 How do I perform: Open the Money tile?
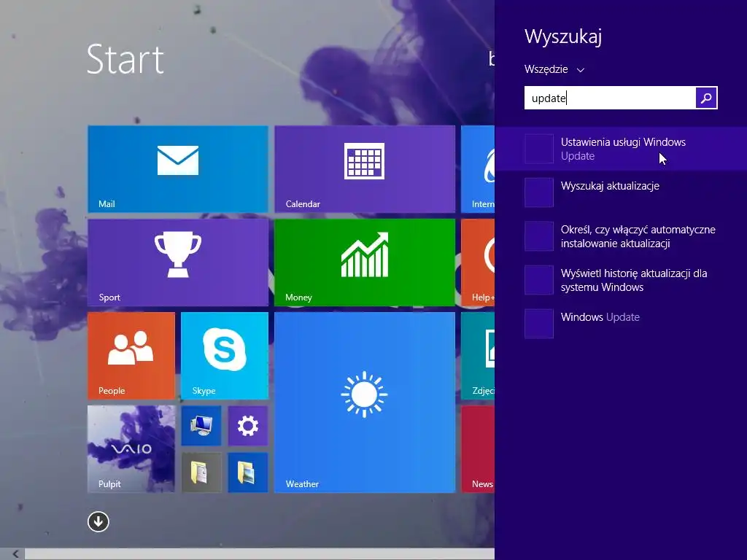365,262
